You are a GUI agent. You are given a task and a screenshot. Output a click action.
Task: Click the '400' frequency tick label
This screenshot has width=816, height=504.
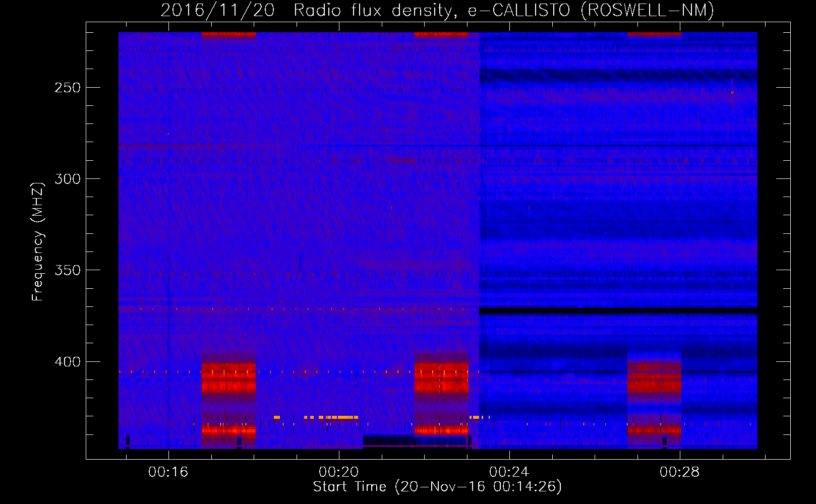coord(68,362)
